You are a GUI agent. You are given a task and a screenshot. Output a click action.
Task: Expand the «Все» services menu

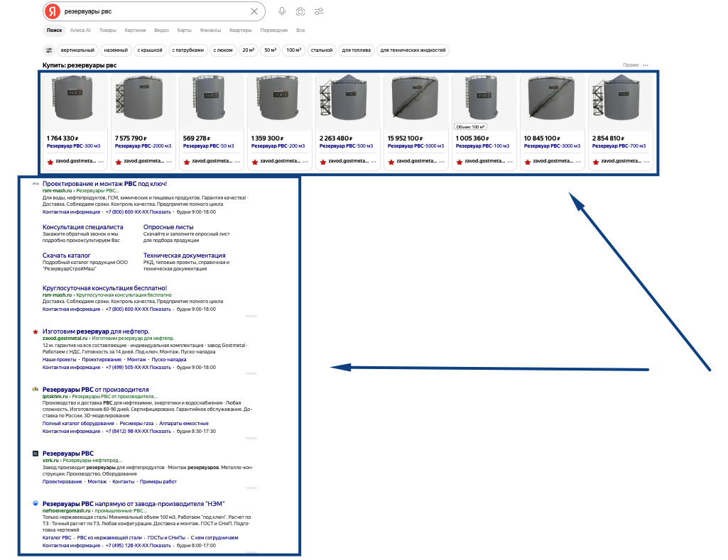coord(300,30)
